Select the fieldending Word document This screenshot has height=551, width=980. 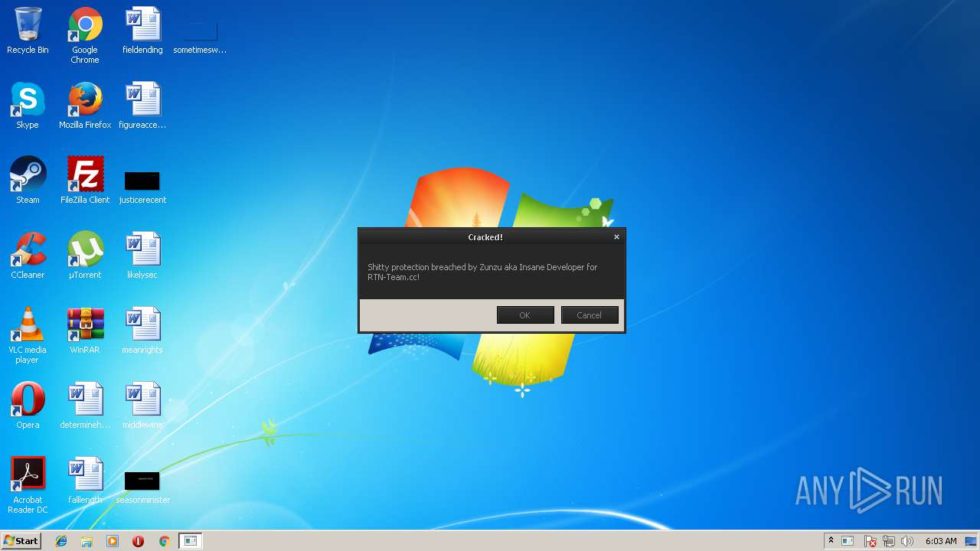(142, 31)
